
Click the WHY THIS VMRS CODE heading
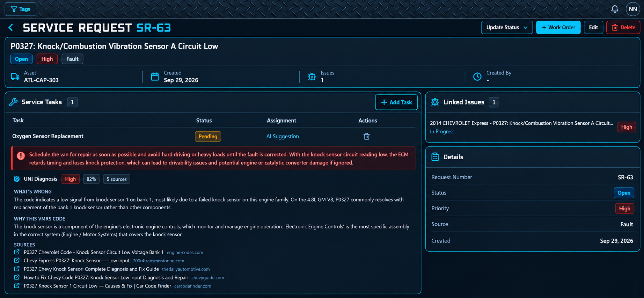click(x=39, y=219)
